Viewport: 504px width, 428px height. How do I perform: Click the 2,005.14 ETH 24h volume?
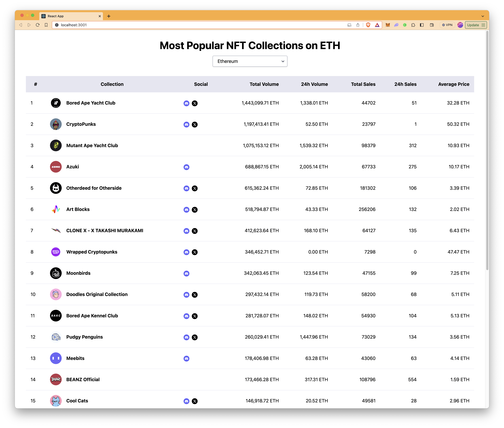pos(314,167)
